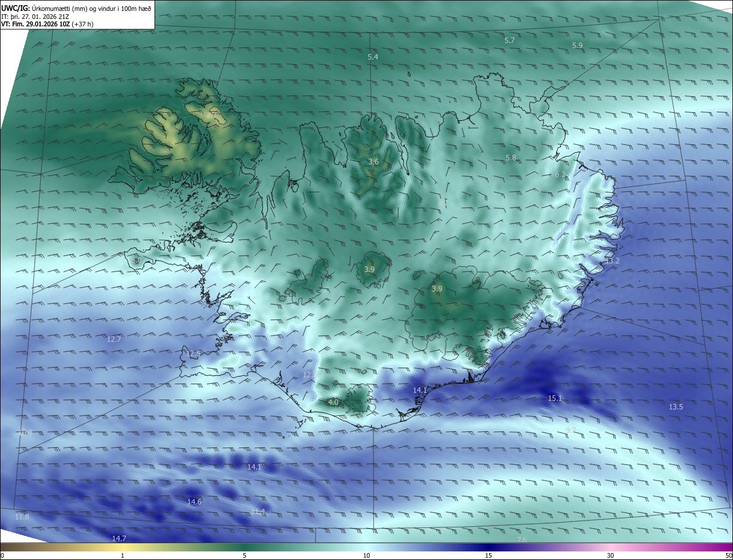Click the 14.6 value label on the map

194,502
